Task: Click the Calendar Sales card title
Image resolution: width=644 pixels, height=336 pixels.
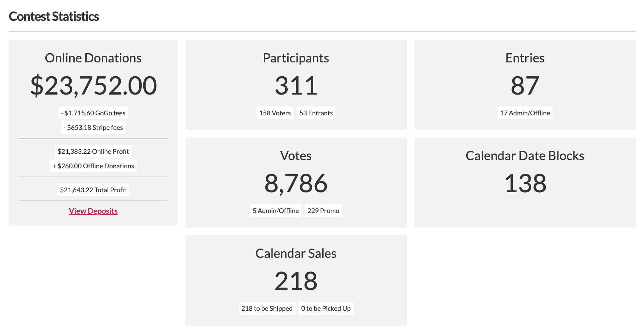Action: coord(296,253)
